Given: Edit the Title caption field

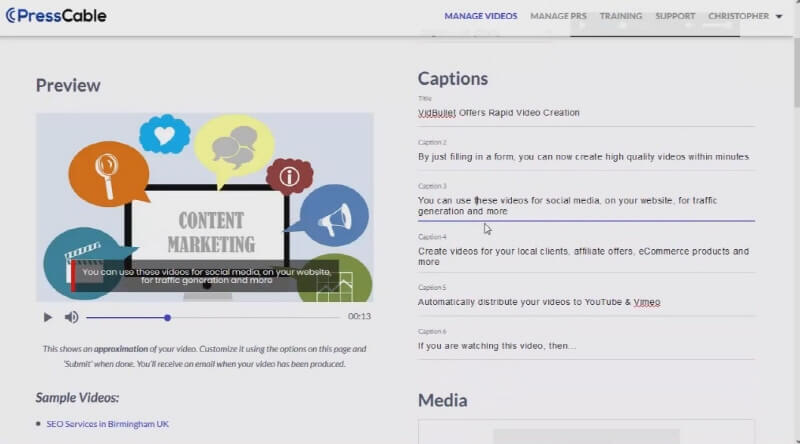Looking at the screenshot, I should pos(586,113).
